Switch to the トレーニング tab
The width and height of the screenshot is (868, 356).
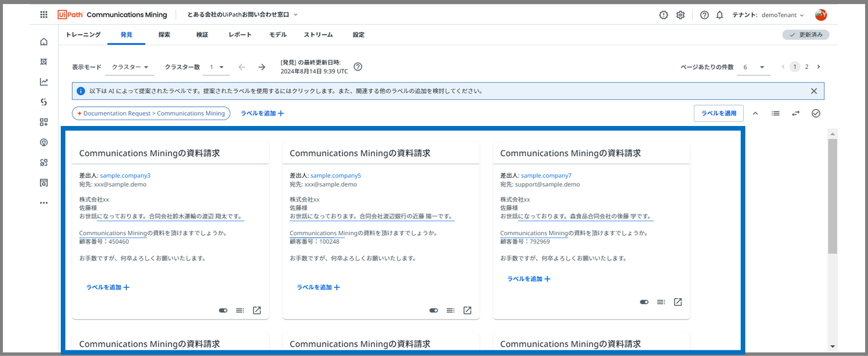pos(83,35)
